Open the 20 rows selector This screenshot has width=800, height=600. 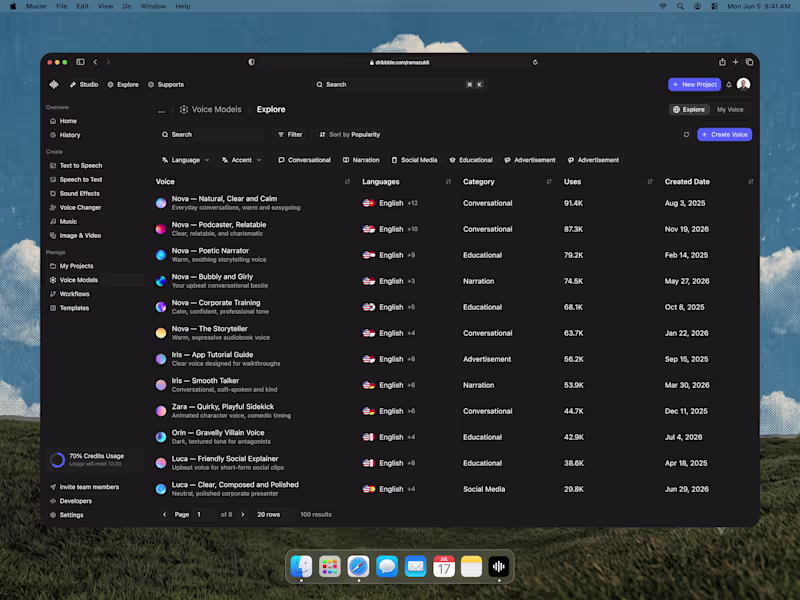[x=274, y=515]
